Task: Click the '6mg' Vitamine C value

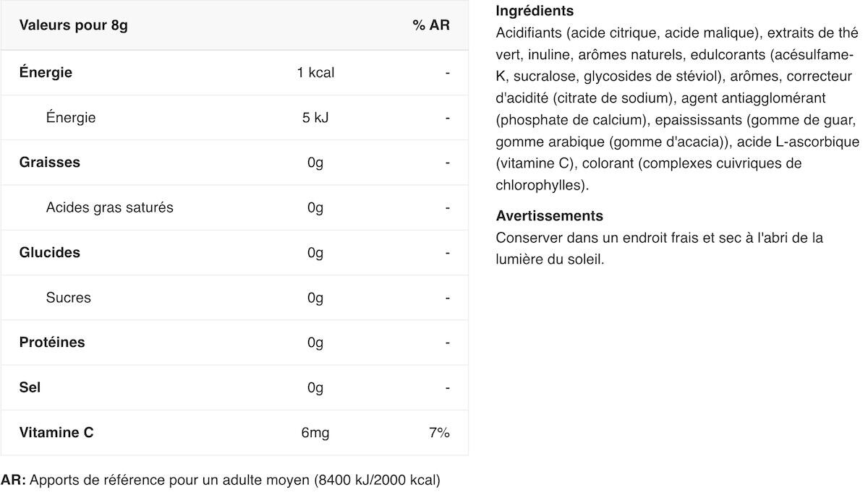Action: pyautogui.click(x=315, y=433)
